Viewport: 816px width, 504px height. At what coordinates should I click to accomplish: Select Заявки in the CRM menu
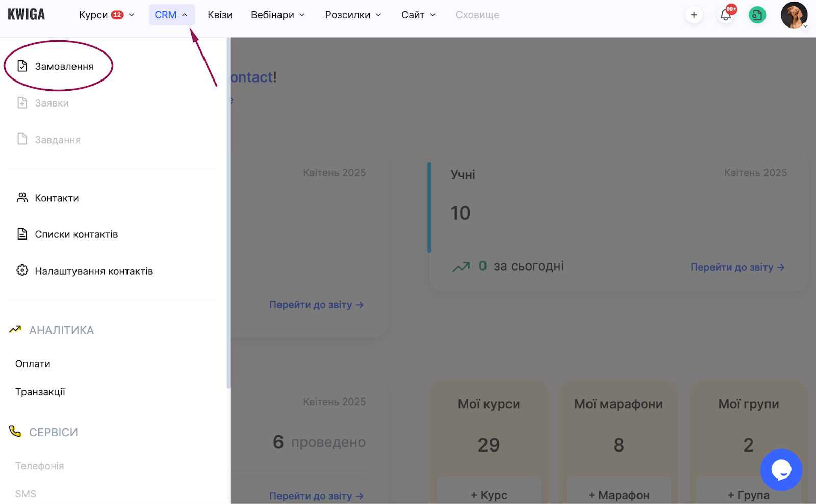click(52, 103)
